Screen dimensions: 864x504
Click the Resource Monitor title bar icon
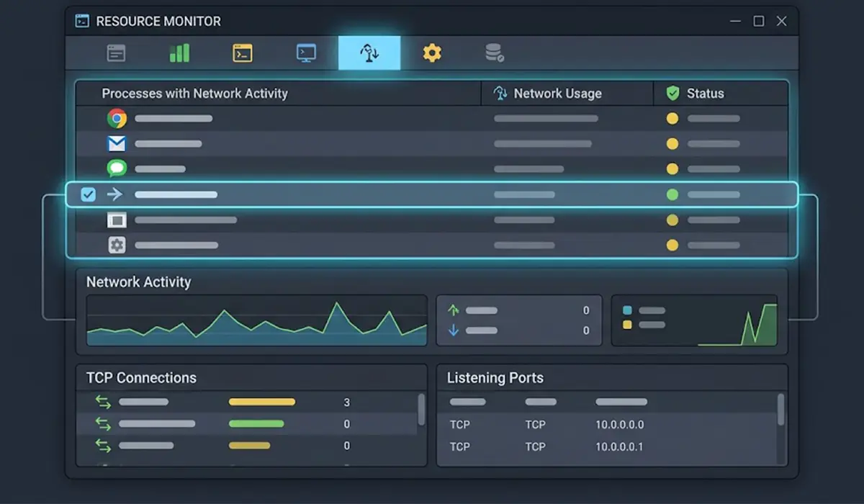click(x=83, y=21)
